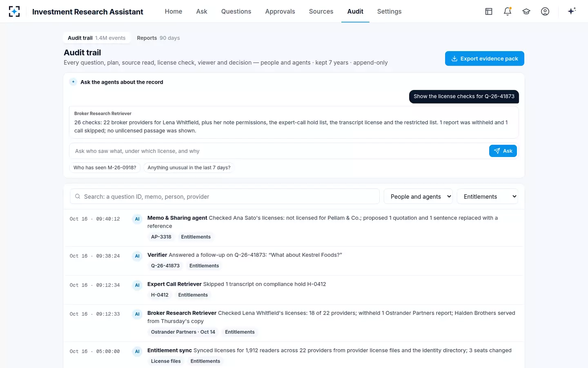Click the Broker Research Retriever reply heading
This screenshot has height=368, width=588.
(x=103, y=113)
